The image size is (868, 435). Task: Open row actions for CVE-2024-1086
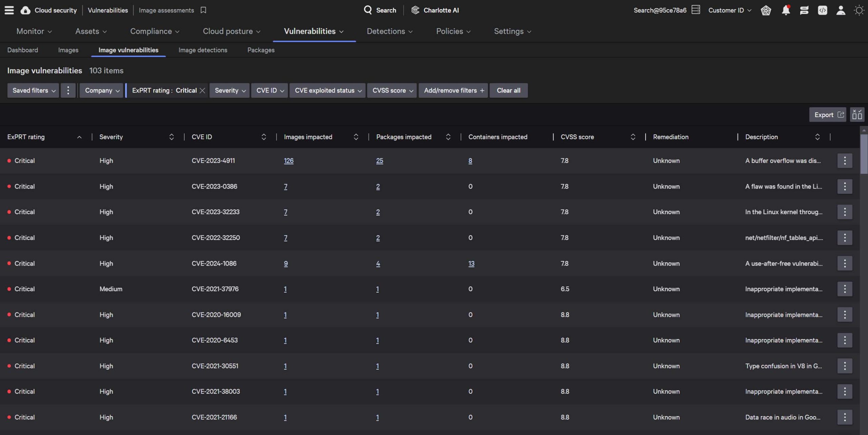point(845,263)
